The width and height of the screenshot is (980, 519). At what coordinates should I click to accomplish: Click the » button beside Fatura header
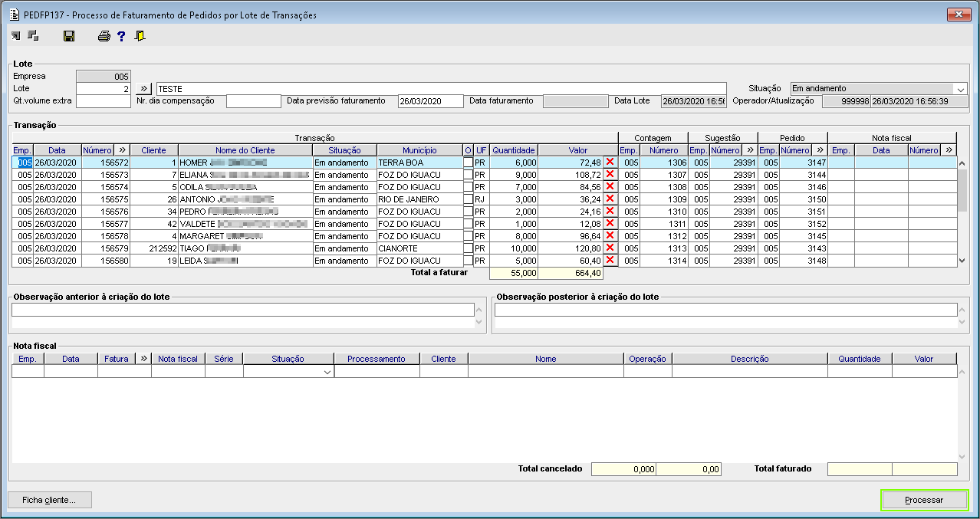tap(143, 359)
